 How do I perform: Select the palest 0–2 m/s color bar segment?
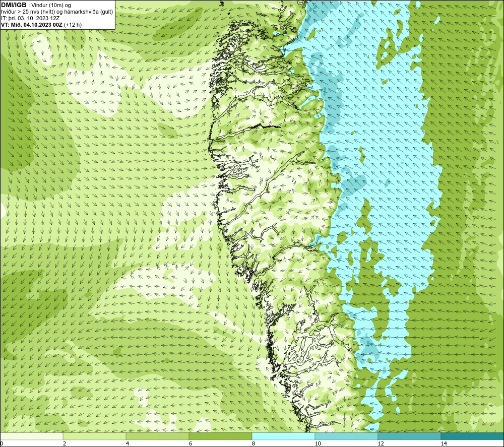coord(31,436)
